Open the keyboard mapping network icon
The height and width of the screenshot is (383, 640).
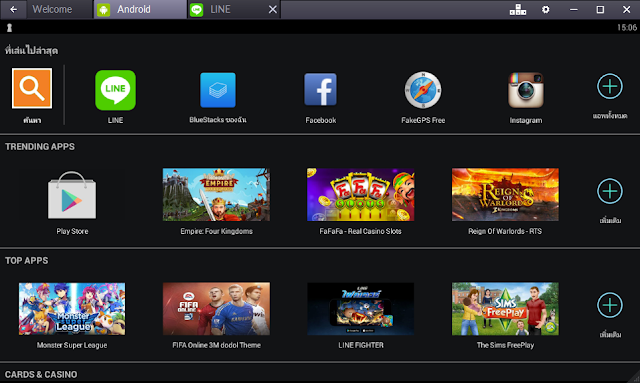tap(518, 9)
